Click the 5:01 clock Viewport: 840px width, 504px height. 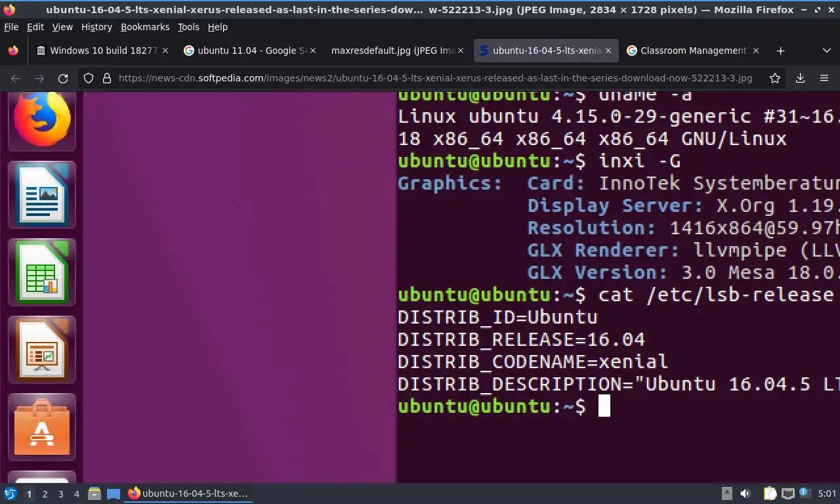(x=827, y=493)
